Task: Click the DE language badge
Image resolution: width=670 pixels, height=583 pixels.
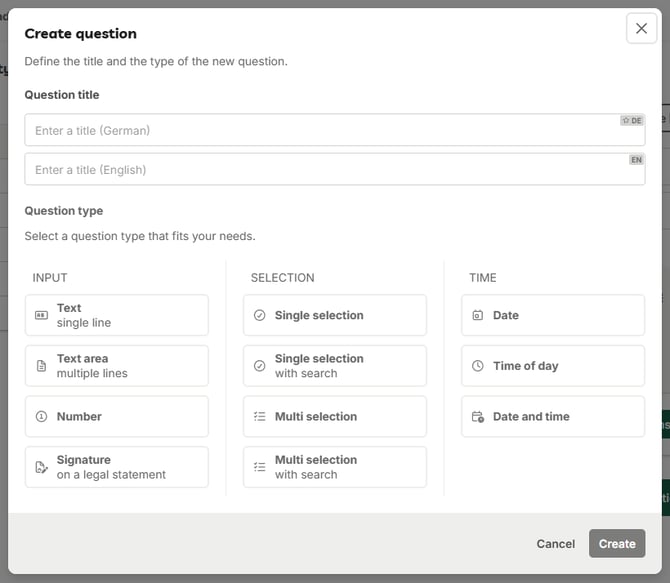Action: point(632,121)
